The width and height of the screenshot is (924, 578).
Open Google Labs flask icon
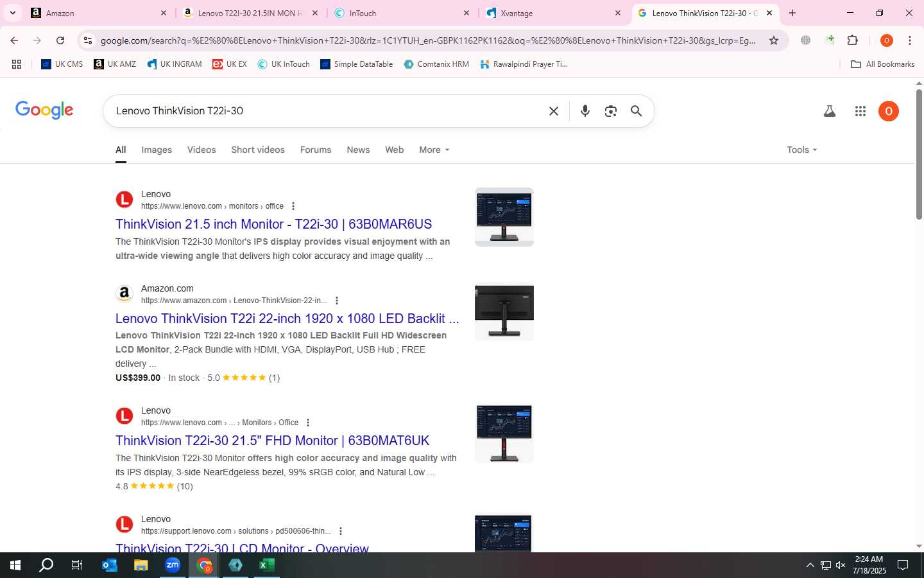pyautogui.click(x=830, y=111)
